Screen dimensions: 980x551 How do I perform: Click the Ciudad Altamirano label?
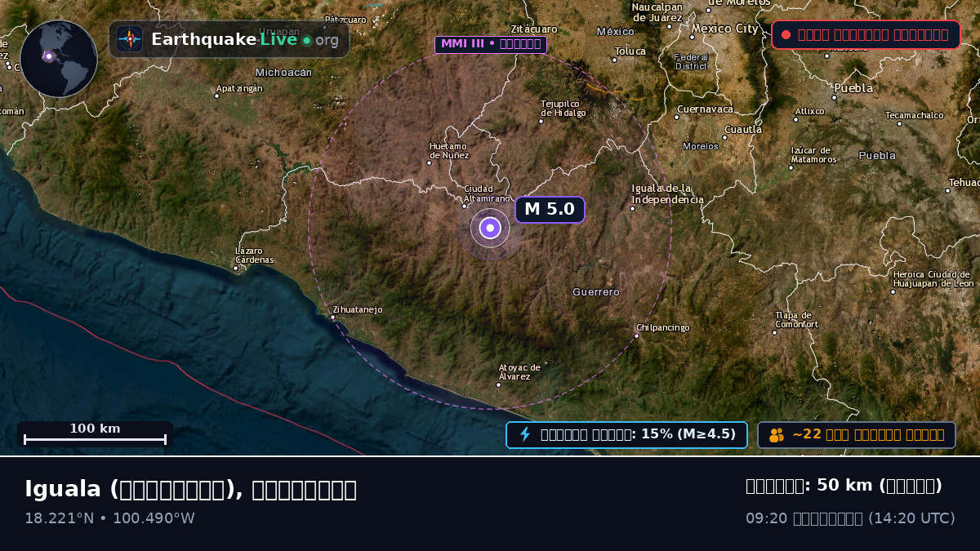487,193
